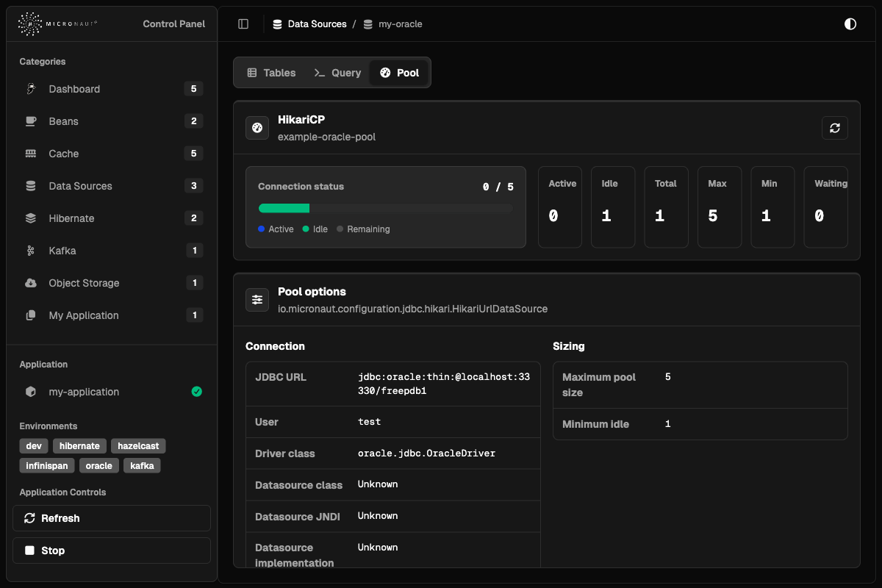This screenshot has width=882, height=588.
Task: Click the hazelcast environment tag
Action: click(139, 446)
